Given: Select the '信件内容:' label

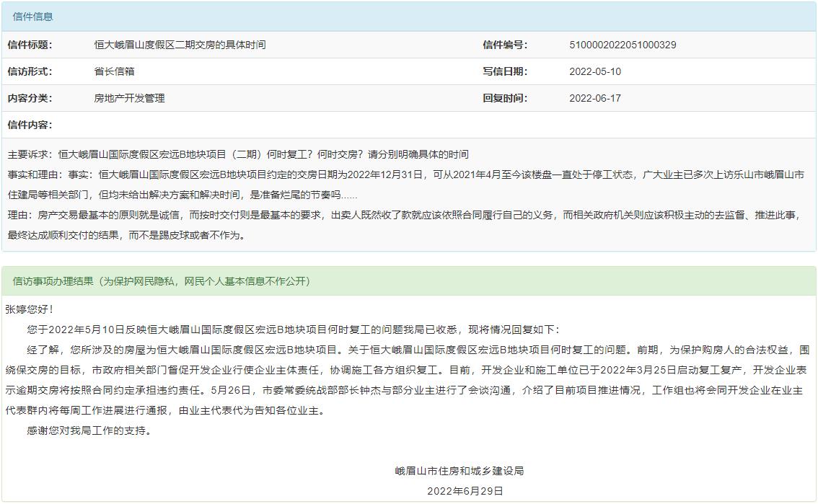Looking at the screenshot, I should pyautogui.click(x=30, y=125).
